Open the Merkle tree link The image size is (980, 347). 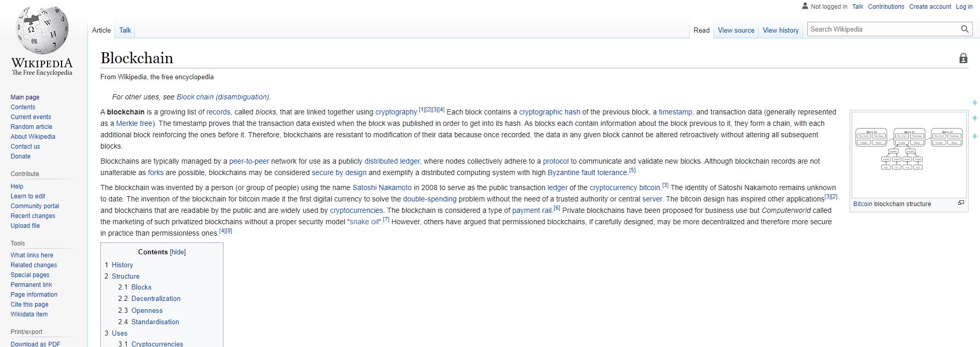click(x=134, y=123)
